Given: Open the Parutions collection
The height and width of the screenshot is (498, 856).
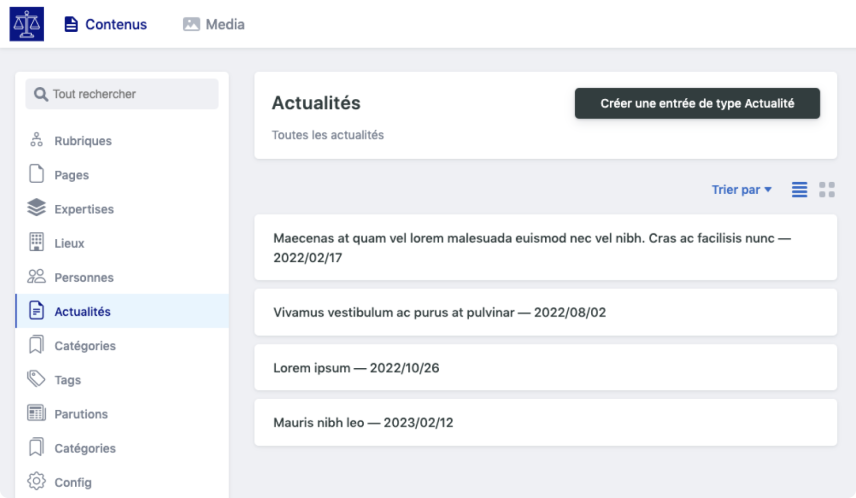Looking at the screenshot, I should pyautogui.click(x=122, y=414).
